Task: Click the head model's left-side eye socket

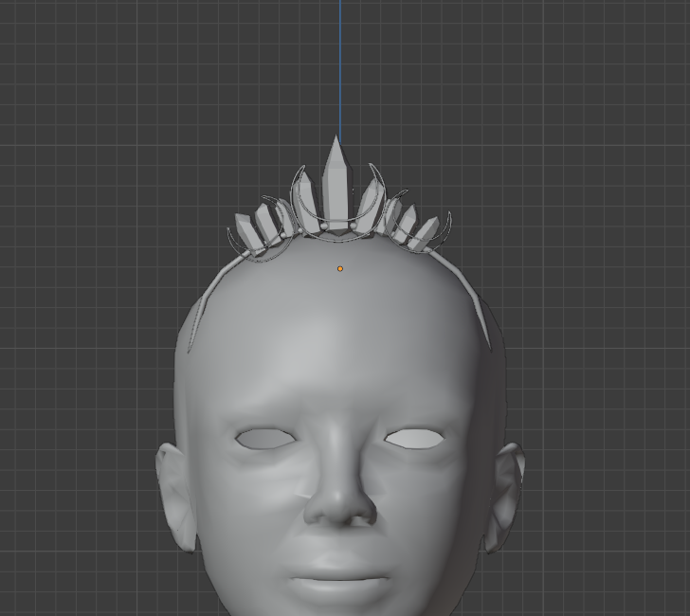Action: pyautogui.click(x=263, y=440)
